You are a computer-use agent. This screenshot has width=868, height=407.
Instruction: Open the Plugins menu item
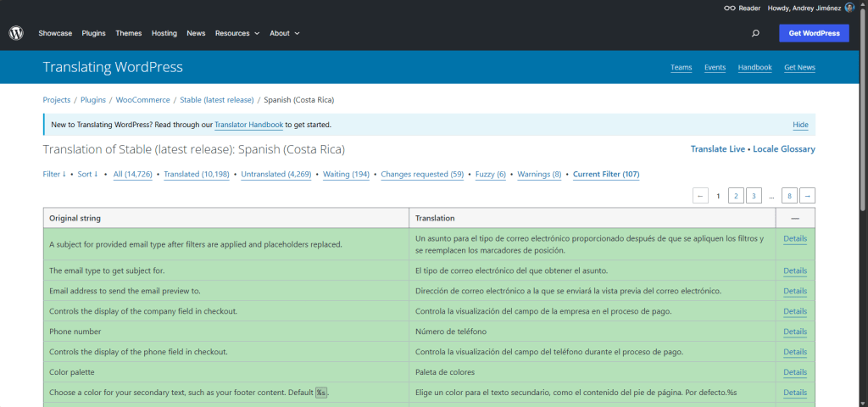tap(93, 33)
